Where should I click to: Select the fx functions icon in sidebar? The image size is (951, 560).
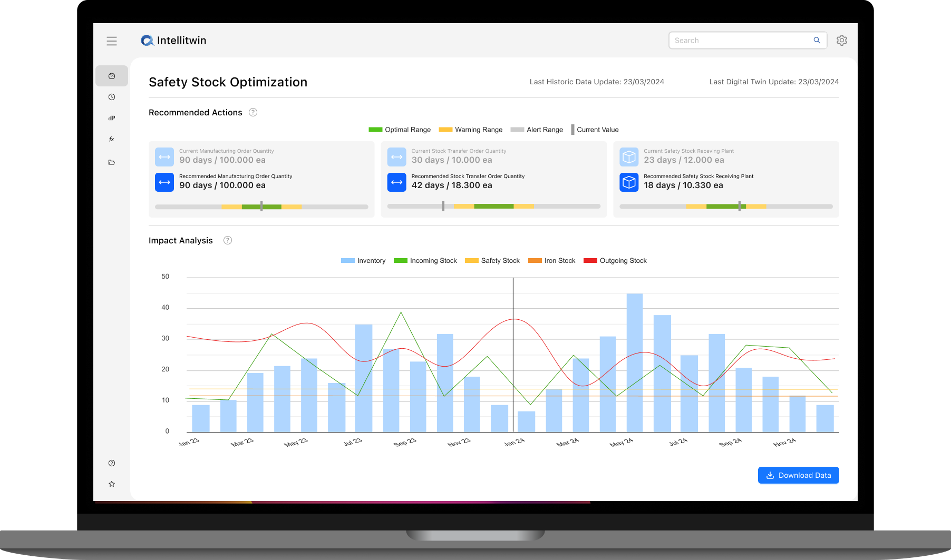[112, 139]
